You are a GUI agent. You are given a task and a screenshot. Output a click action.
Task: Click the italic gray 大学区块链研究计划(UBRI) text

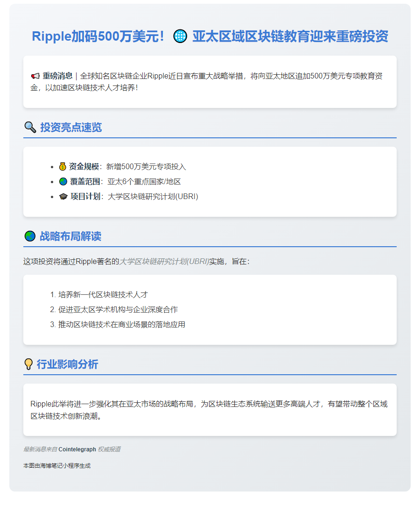164,261
